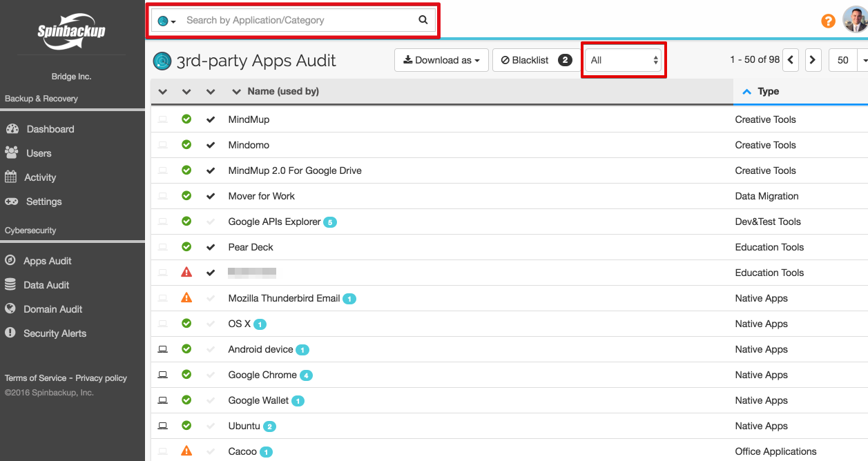
Task: Click user count badge for Google APIs Explorer
Action: [x=330, y=222]
